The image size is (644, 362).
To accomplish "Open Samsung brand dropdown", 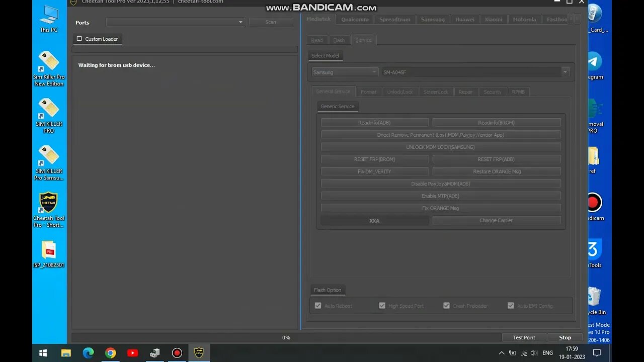I will coord(345,72).
